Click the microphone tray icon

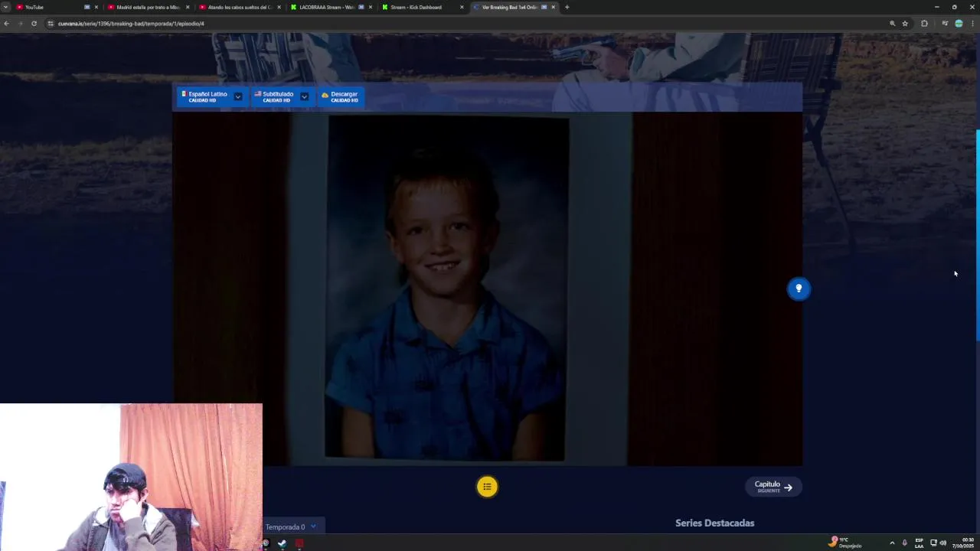904,543
